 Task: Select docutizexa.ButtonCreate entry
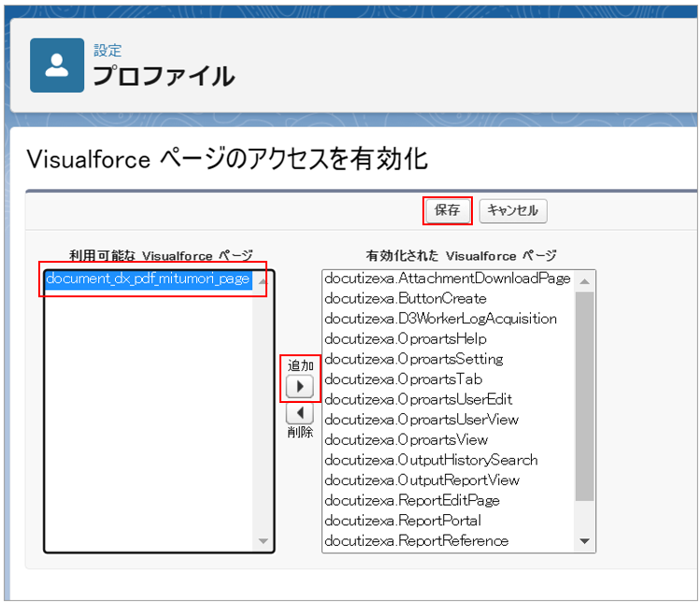click(405, 299)
